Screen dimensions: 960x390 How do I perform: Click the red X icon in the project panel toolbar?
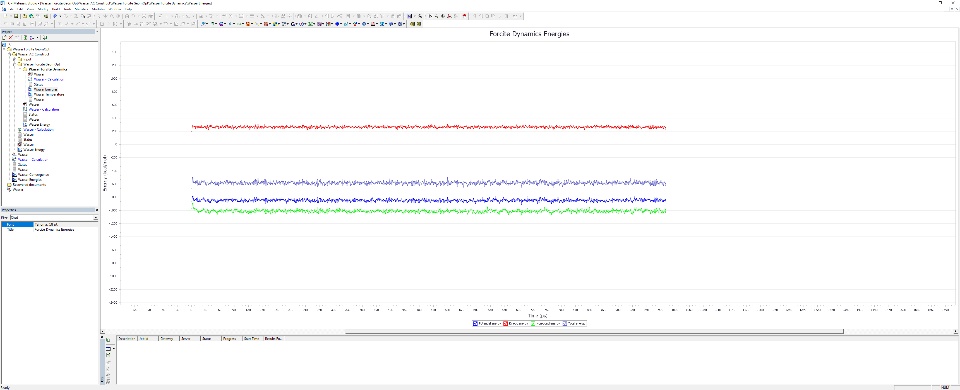pyautogui.click(x=10, y=38)
